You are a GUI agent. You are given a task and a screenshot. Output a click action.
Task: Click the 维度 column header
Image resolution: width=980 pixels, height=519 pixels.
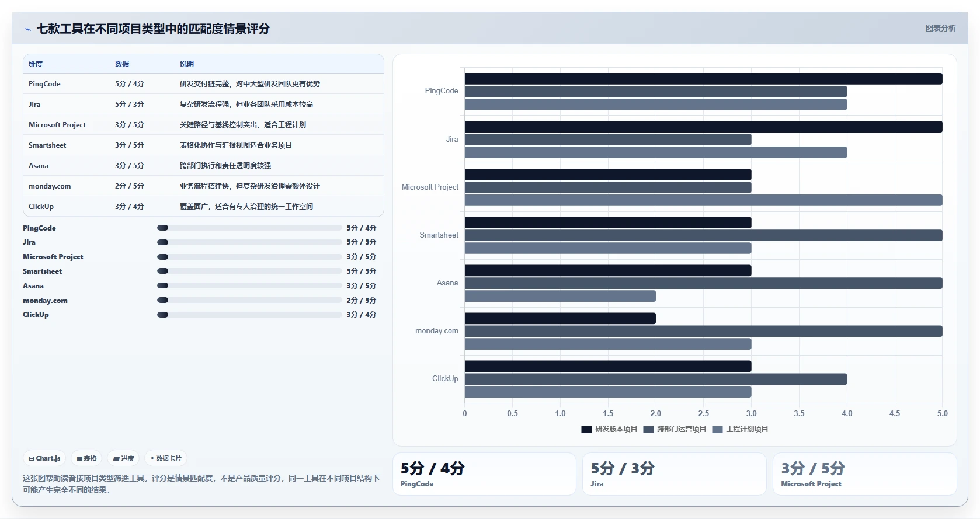coord(36,64)
